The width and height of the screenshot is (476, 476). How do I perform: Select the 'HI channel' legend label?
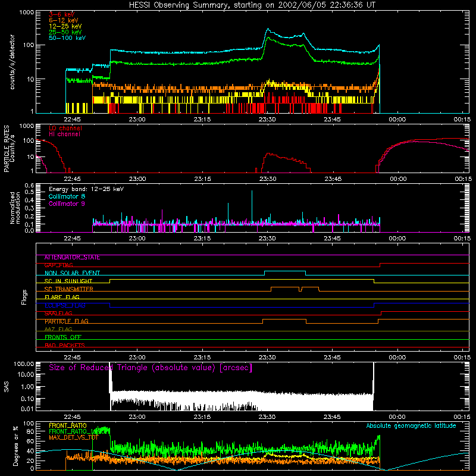click(64, 134)
